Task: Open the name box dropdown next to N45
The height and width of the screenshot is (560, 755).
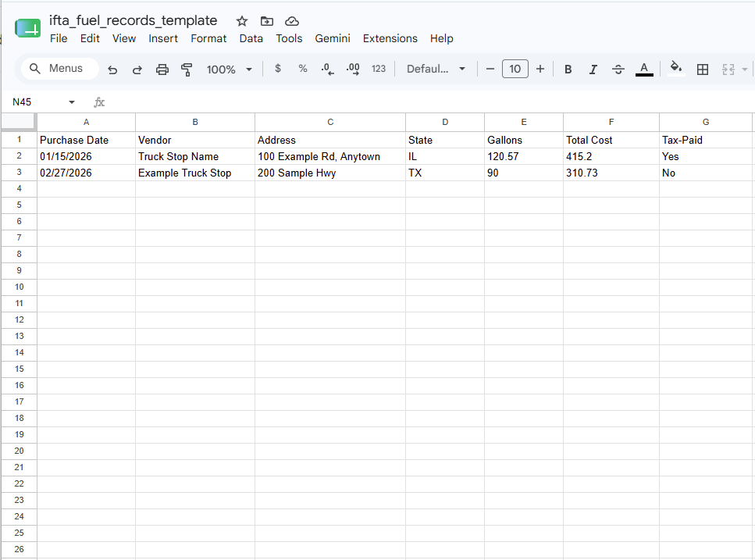Action: (72, 102)
